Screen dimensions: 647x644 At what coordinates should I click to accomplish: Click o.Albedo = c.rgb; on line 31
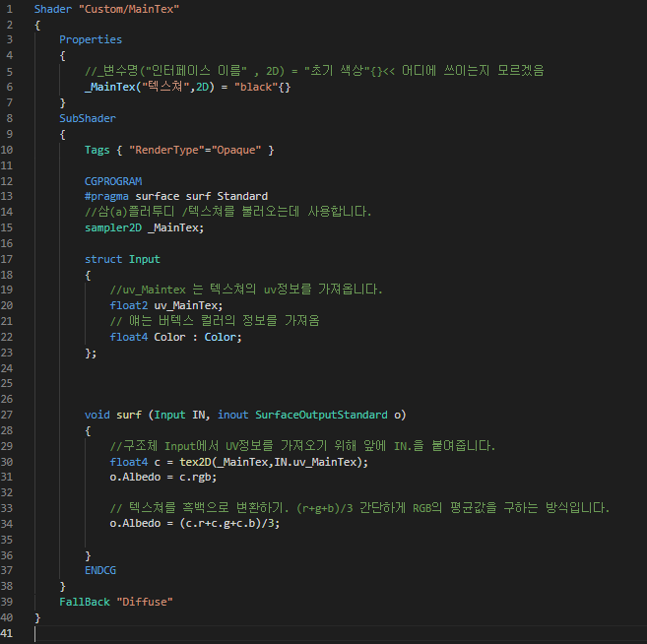163,477
